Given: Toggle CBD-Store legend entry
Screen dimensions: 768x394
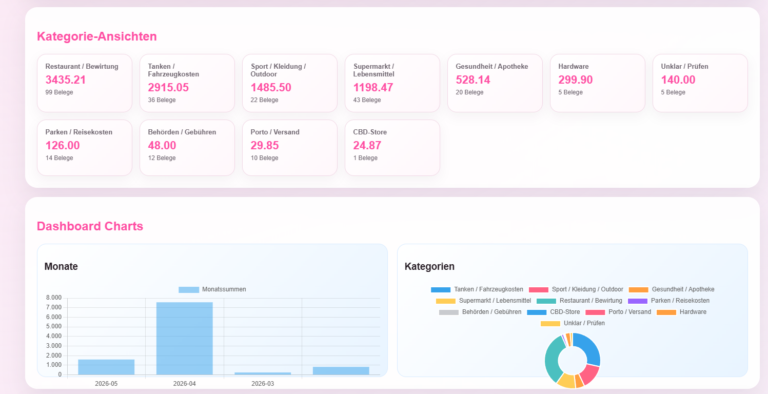Looking at the screenshot, I should 553,312.
